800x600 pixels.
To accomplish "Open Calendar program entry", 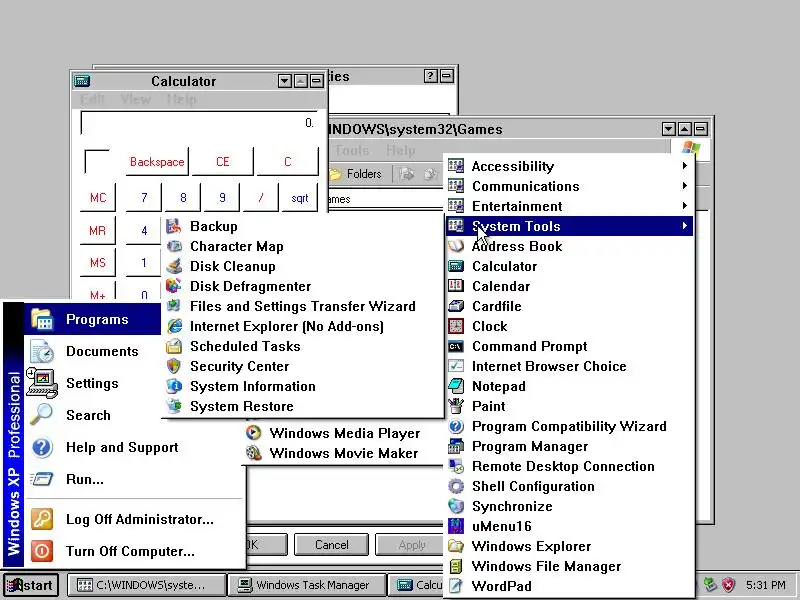I will (569, 286).
